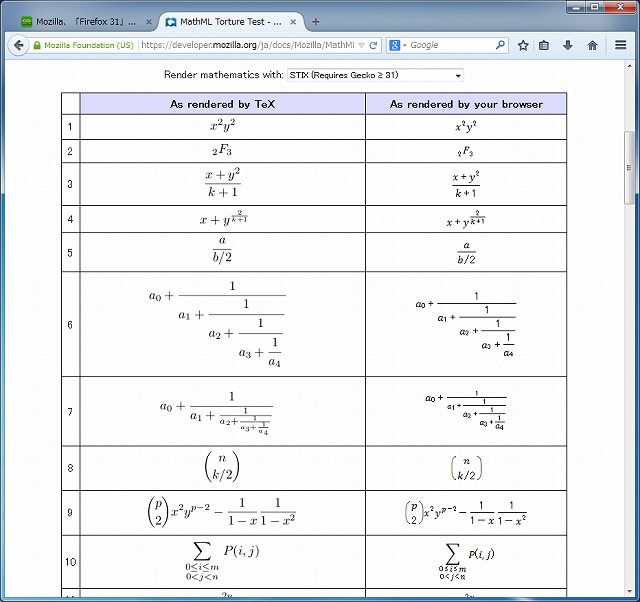Click row number 1 cell
640x602 pixels.
tap(71, 127)
